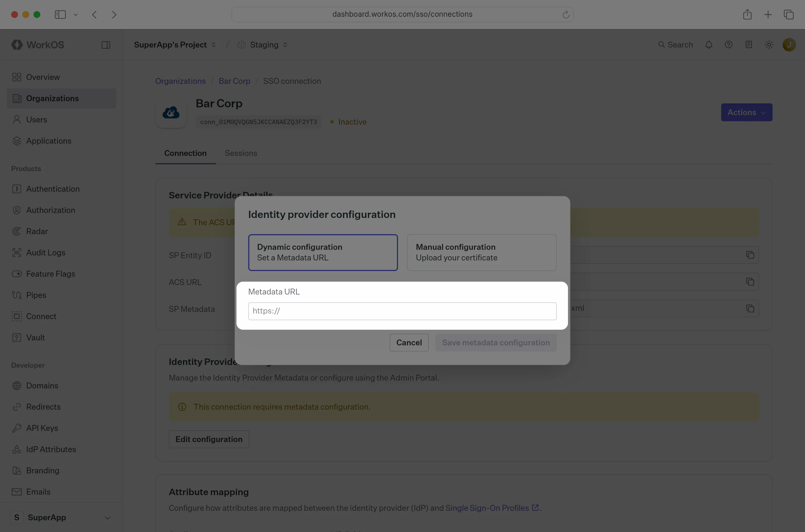Select Dynamic configuration option

point(323,252)
